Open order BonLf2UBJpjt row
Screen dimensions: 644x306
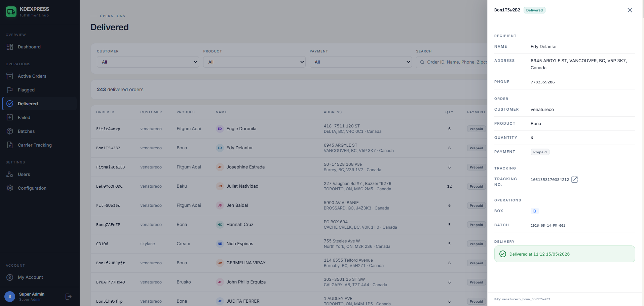tap(289, 263)
